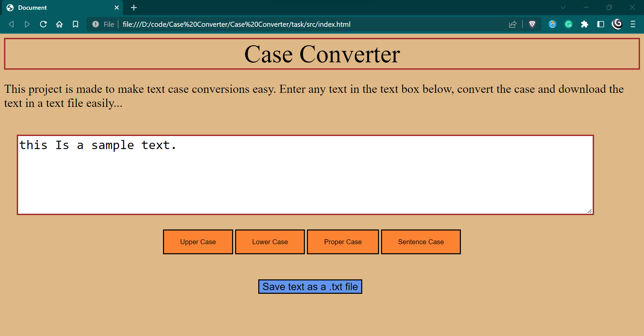Share the current page
This screenshot has width=644, height=336.
click(x=513, y=24)
